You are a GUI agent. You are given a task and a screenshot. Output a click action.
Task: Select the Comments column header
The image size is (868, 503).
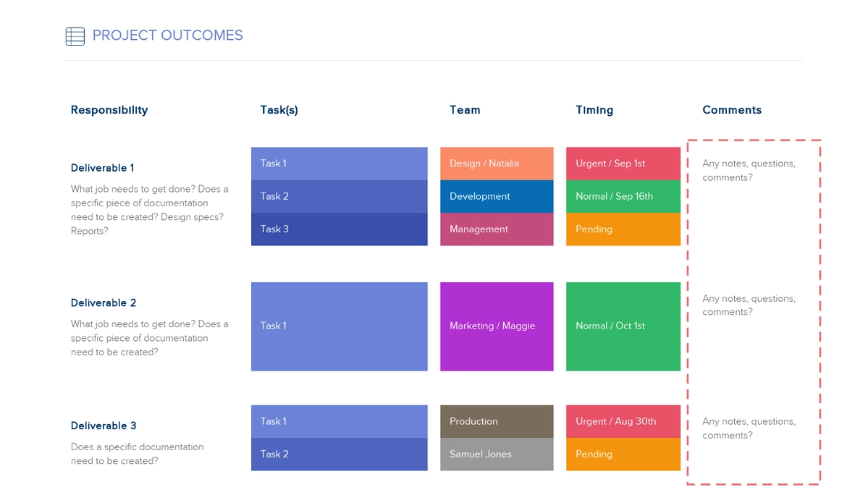(x=732, y=110)
